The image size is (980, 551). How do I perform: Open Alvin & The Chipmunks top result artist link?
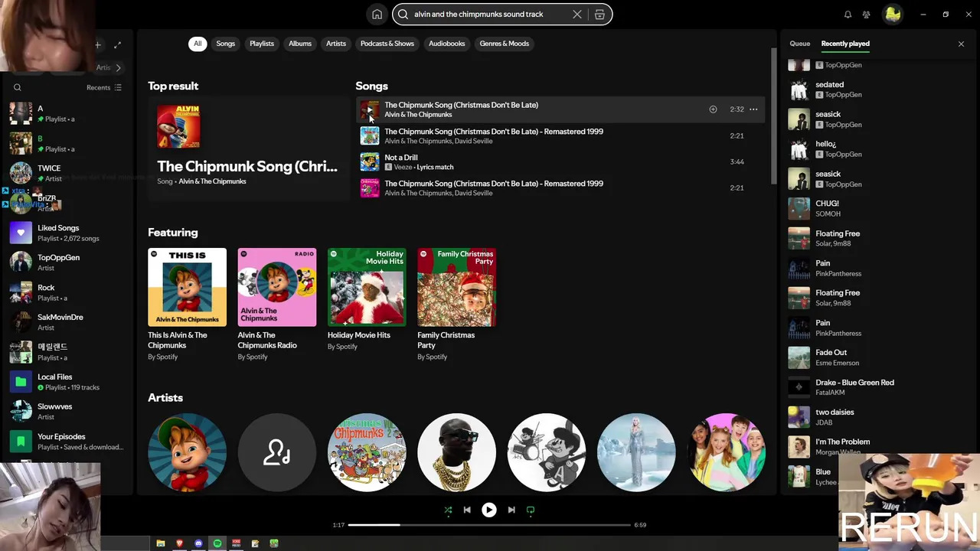click(212, 181)
